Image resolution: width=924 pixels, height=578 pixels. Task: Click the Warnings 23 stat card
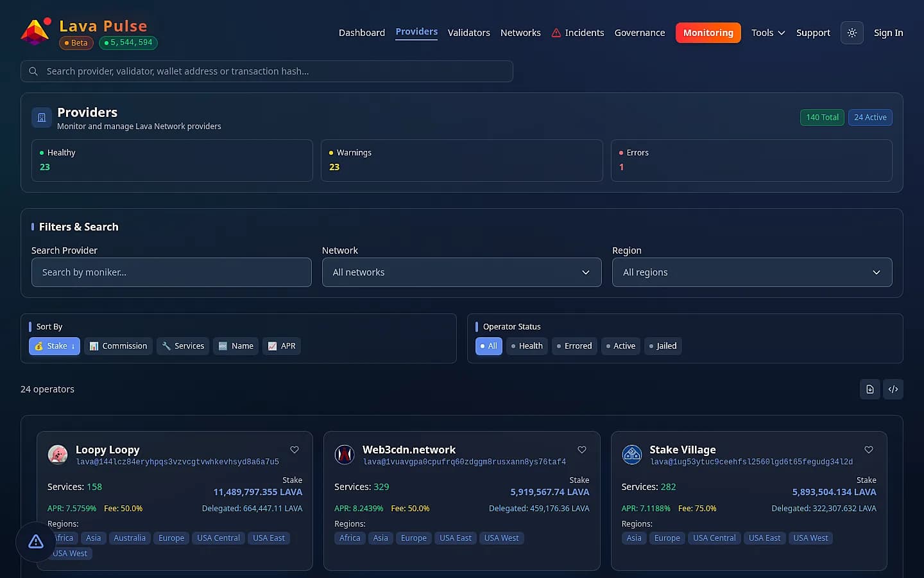(x=462, y=161)
